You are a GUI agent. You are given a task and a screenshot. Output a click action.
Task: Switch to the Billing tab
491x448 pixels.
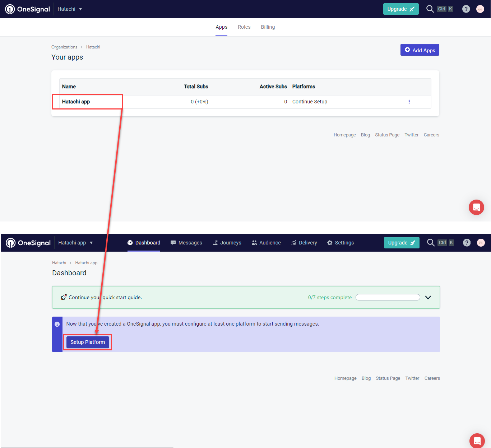coord(268,27)
